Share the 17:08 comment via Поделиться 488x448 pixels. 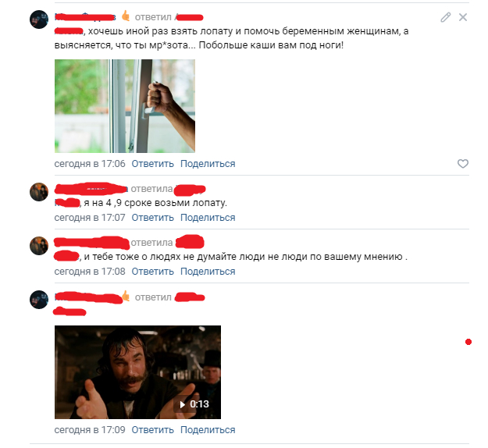tap(208, 272)
